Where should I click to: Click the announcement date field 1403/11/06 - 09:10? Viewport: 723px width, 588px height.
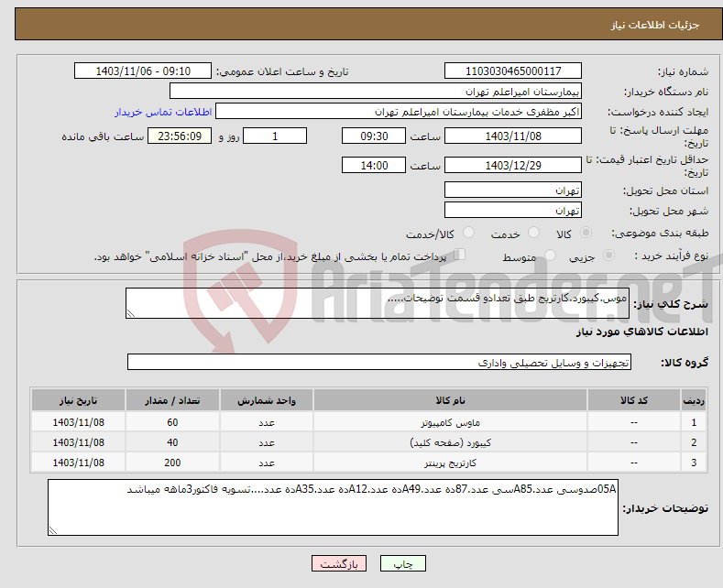tap(143, 71)
